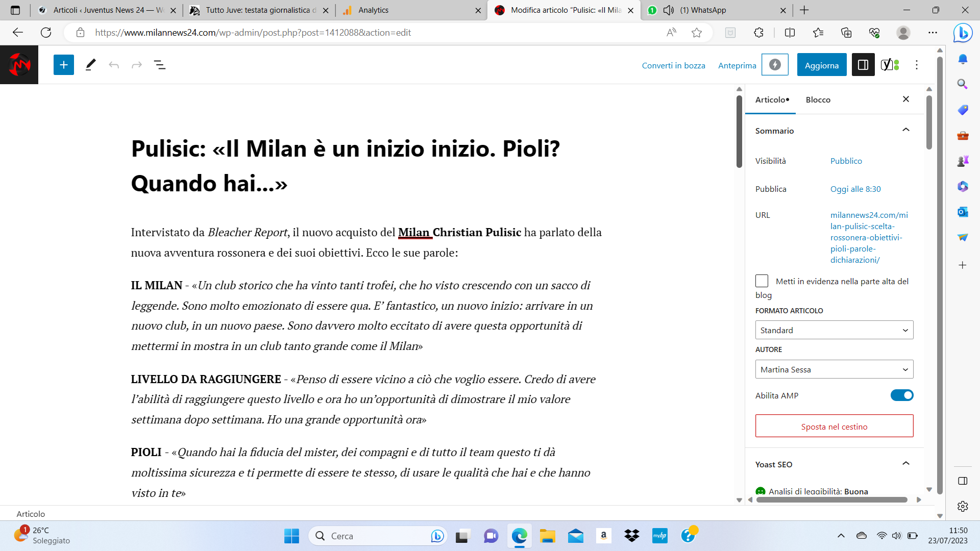Image resolution: width=980 pixels, height=551 pixels.
Task: Open the editor options three-dot menu
Action: point(917,65)
